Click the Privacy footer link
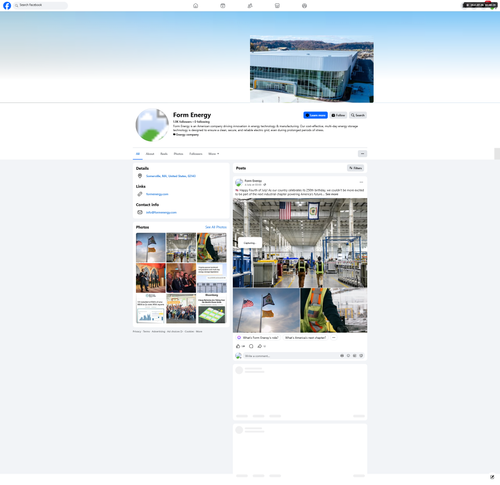The width and height of the screenshot is (500, 485). coord(137,331)
